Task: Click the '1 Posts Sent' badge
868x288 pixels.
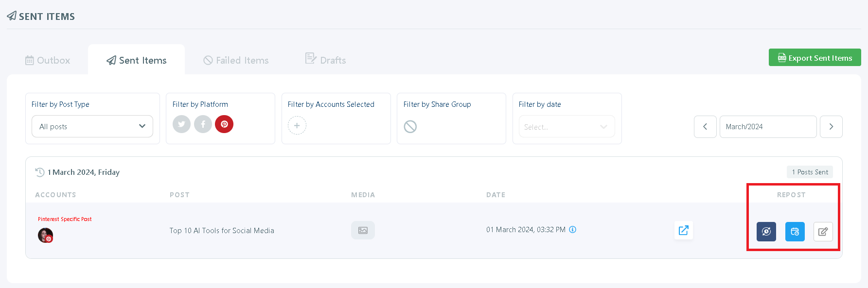Action: (x=810, y=172)
